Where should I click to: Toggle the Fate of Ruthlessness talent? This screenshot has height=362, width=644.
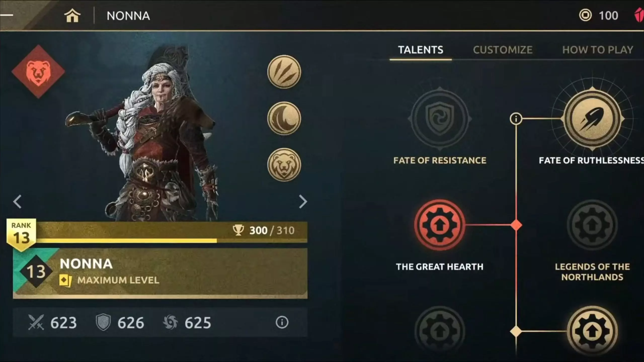(592, 119)
